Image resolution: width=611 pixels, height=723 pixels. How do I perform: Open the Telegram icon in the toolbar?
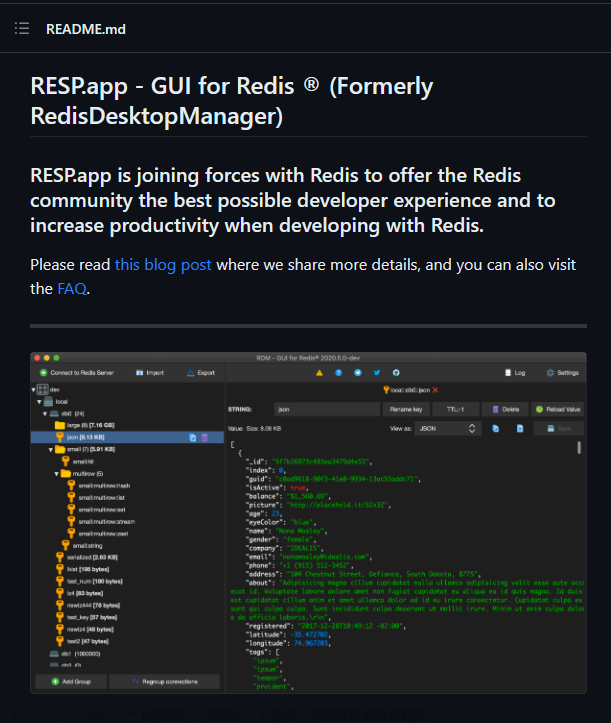click(358, 373)
